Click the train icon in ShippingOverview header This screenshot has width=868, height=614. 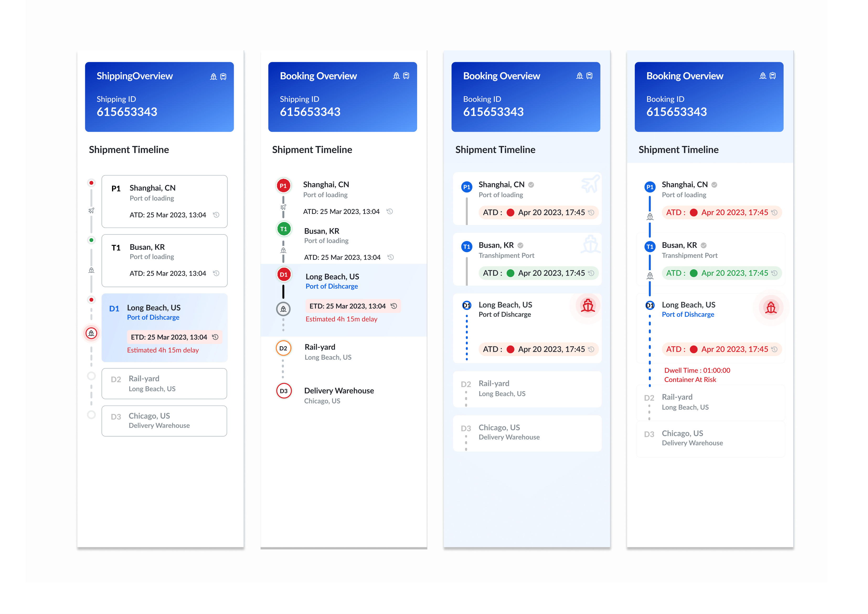coord(223,77)
